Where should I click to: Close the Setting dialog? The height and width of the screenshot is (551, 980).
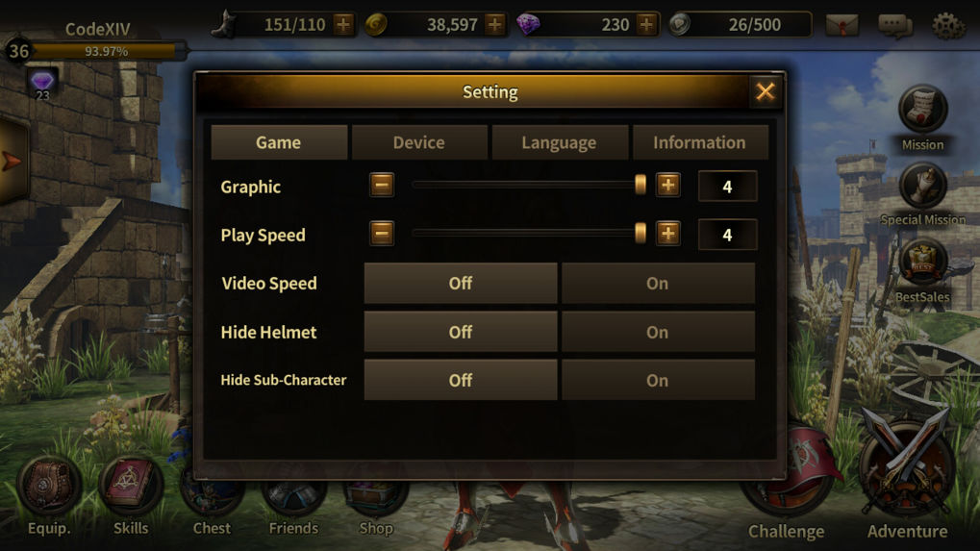point(765,92)
